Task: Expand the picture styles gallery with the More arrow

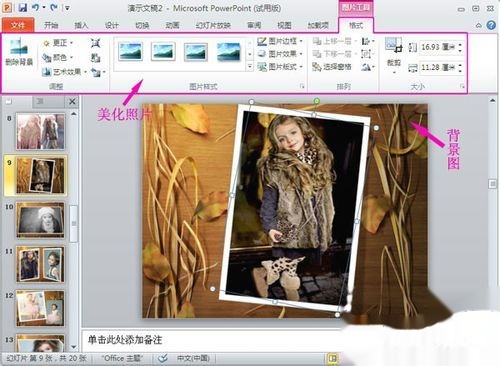Action: pos(250,67)
